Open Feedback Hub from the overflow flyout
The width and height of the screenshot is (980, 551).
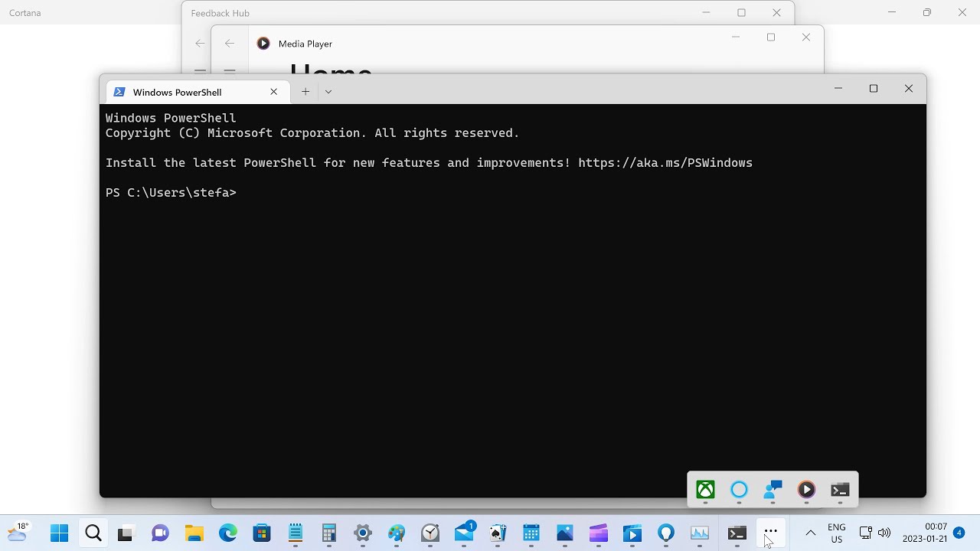(x=773, y=490)
